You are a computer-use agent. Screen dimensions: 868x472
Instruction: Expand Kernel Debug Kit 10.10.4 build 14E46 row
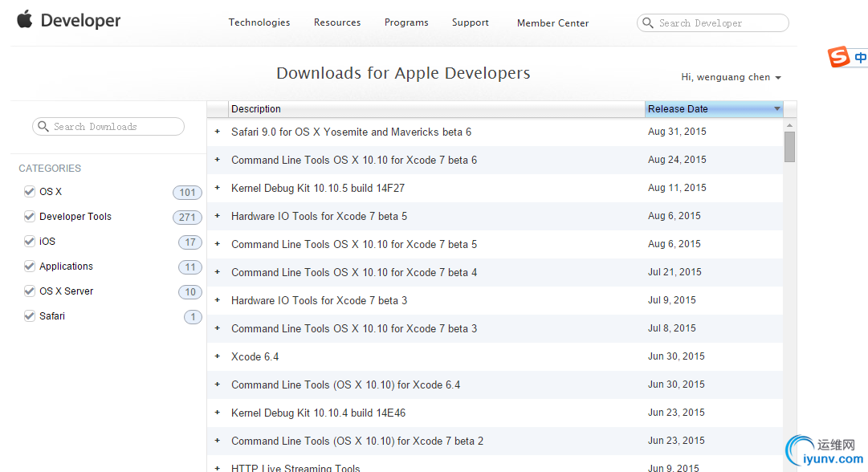(x=218, y=413)
